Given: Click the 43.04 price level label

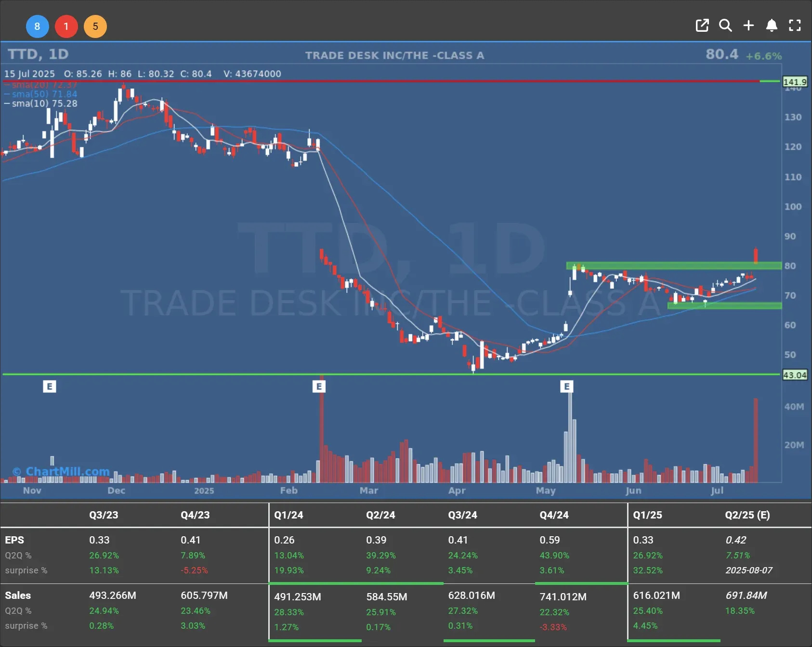Looking at the screenshot, I should click(x=795, y=375).
